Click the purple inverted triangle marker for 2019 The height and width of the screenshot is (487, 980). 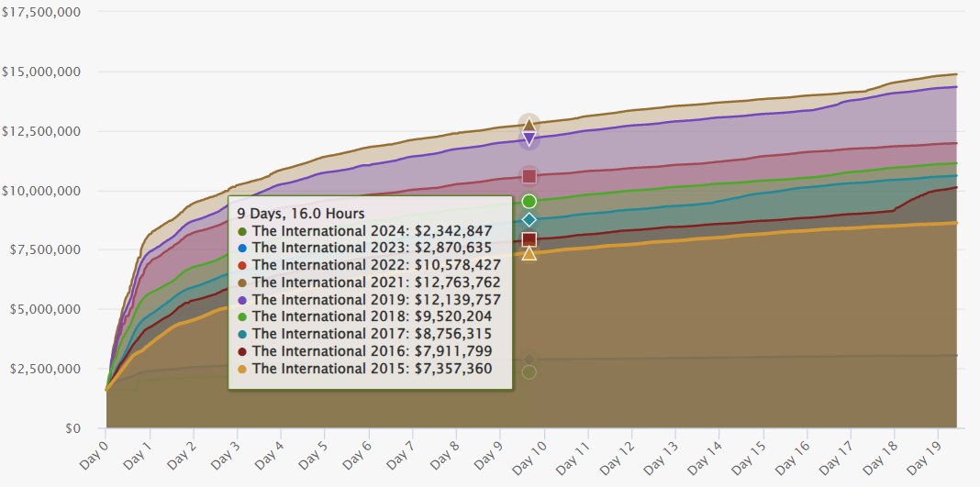click(529, 138)
